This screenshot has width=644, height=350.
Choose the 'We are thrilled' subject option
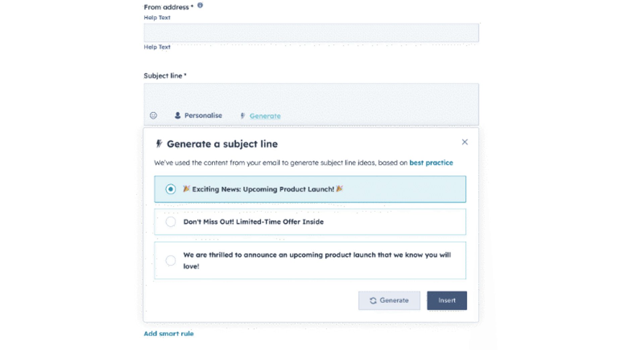coord(170,260)
